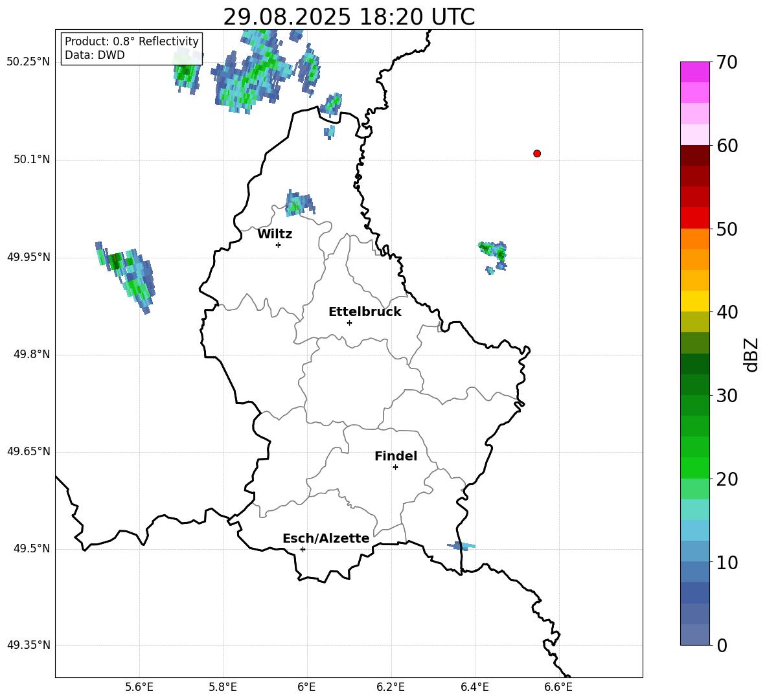
Task: Click the 'Esch/Alzette' town label
Action: pos(326,538)
